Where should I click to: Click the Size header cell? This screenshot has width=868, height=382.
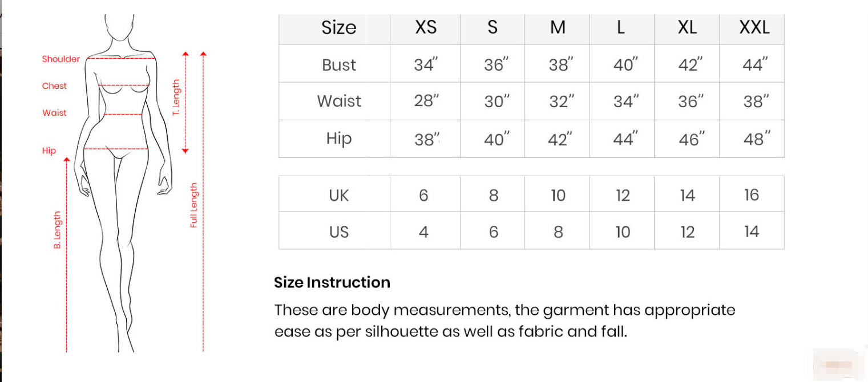338,27
